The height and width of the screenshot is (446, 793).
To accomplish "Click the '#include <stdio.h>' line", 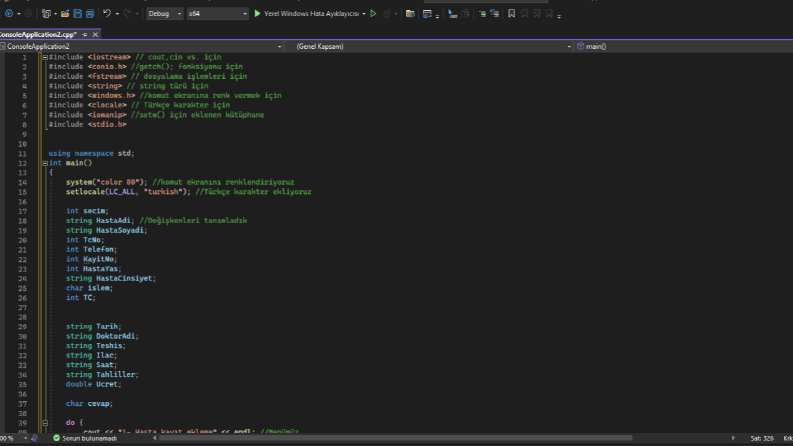I will (x=87, y=124).
